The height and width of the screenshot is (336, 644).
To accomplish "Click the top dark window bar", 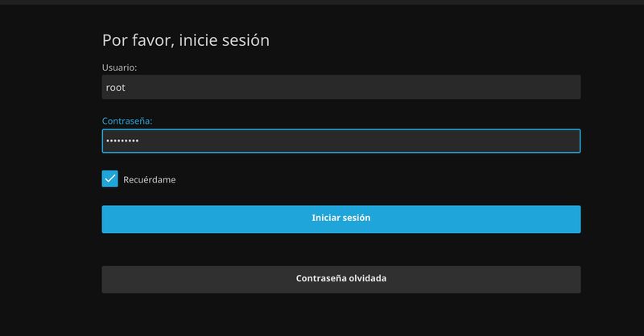I will [322, 2].
